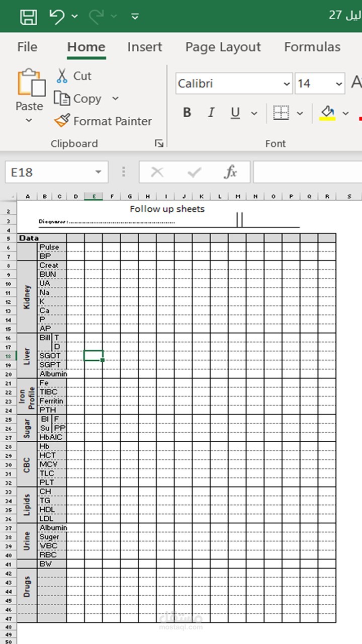Click the Iron Profile label
362x644 pixels.
[x=27, y=396]
